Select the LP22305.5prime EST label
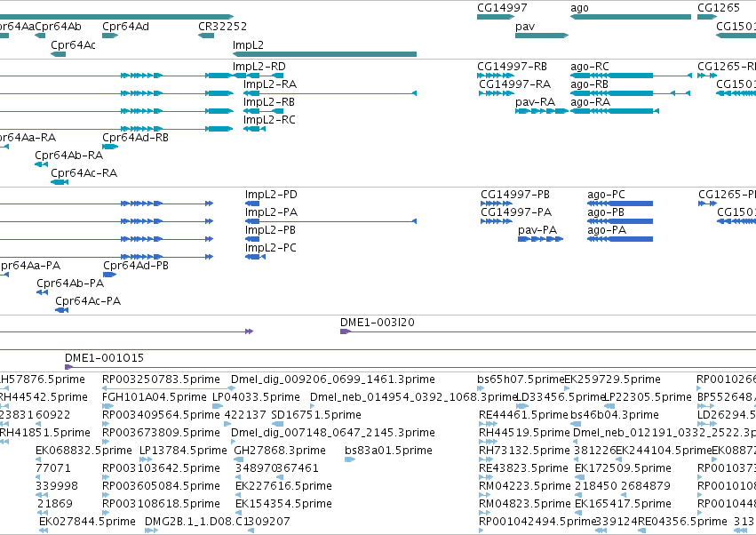 pyautogui.click(x=648, y=397)
